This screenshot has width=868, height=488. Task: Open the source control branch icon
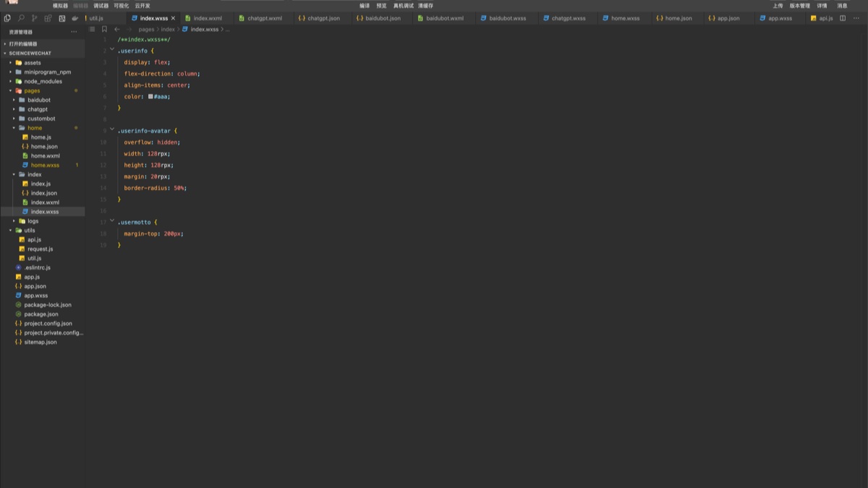coord(34,18)
